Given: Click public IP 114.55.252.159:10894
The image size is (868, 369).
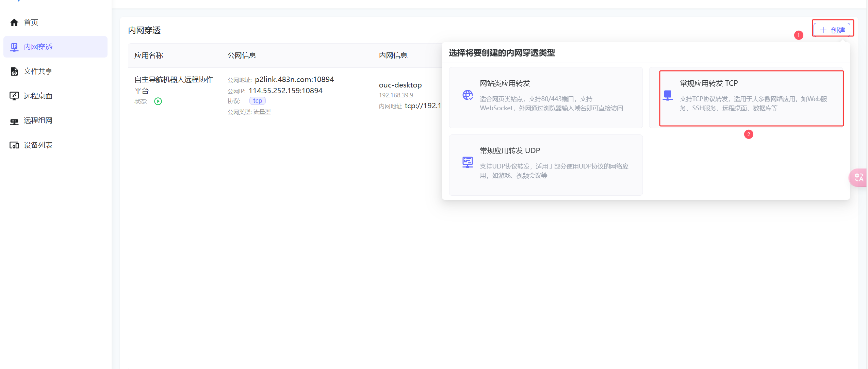Looking at the screenshot, I should coord(285,91).
